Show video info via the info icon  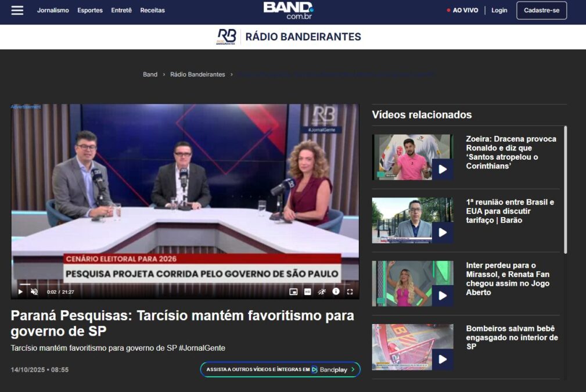click(x=336, y=292)
